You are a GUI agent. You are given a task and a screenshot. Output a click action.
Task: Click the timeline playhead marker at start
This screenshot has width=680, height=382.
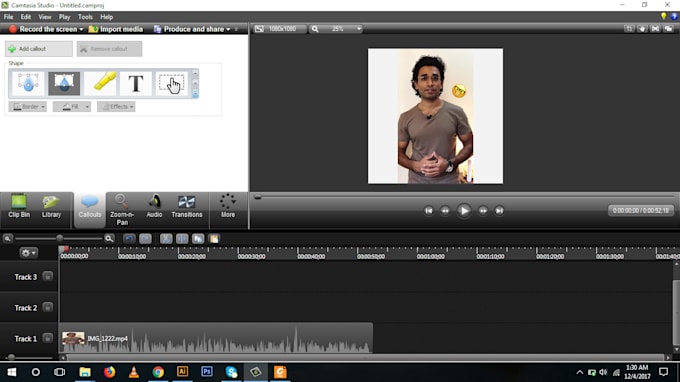[64, 249]
